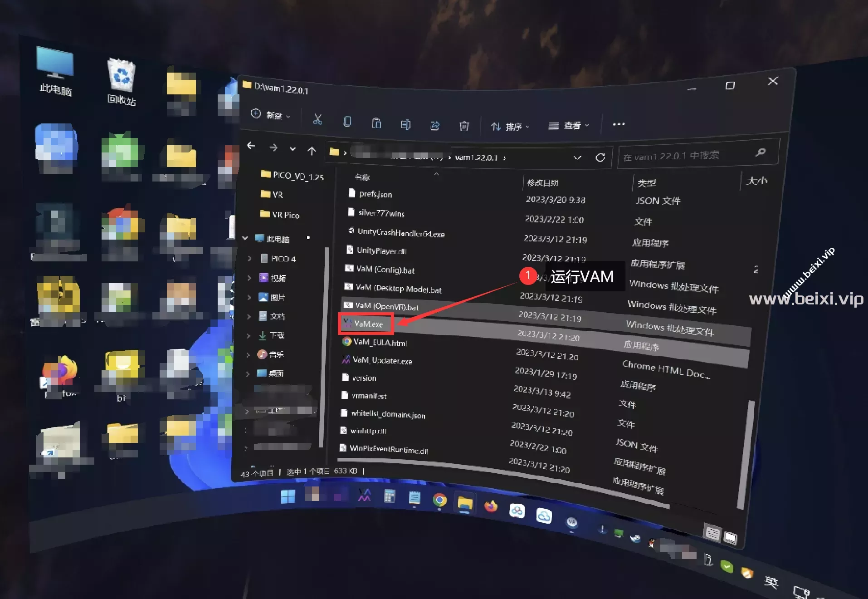Sort by the Name (名称) column header
The height and width of the screenshot is (599, 868).
pos(362,177)
